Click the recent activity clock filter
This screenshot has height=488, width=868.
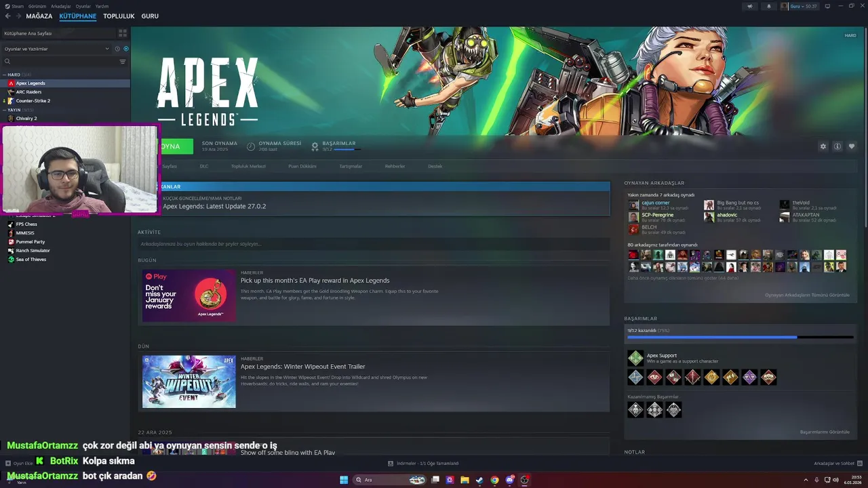[117, 49]
